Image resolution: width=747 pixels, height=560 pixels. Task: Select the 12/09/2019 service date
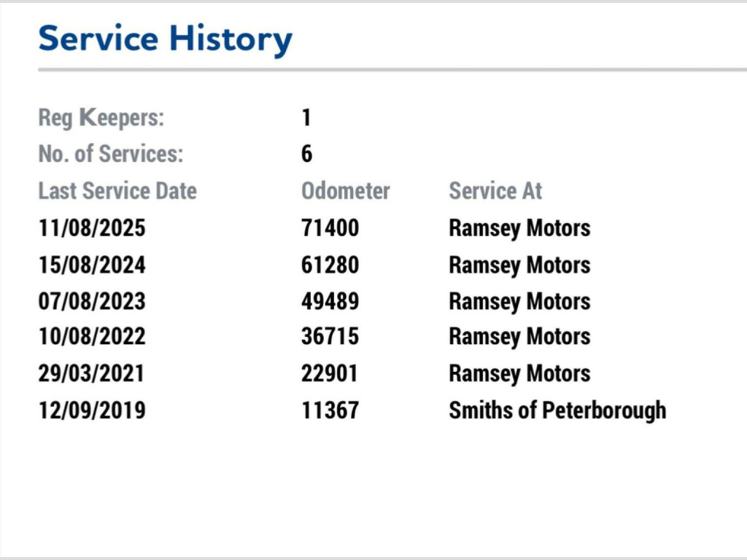click(x=92, y=410)
